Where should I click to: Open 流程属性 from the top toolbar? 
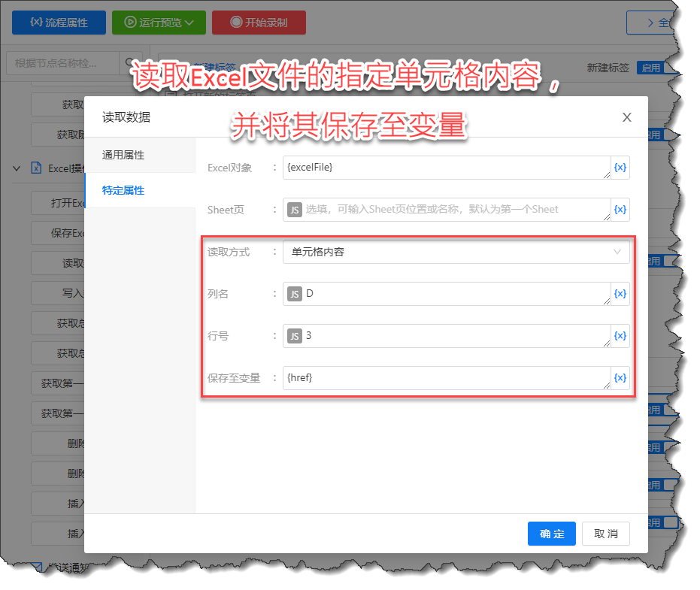(x=59, y=23)
